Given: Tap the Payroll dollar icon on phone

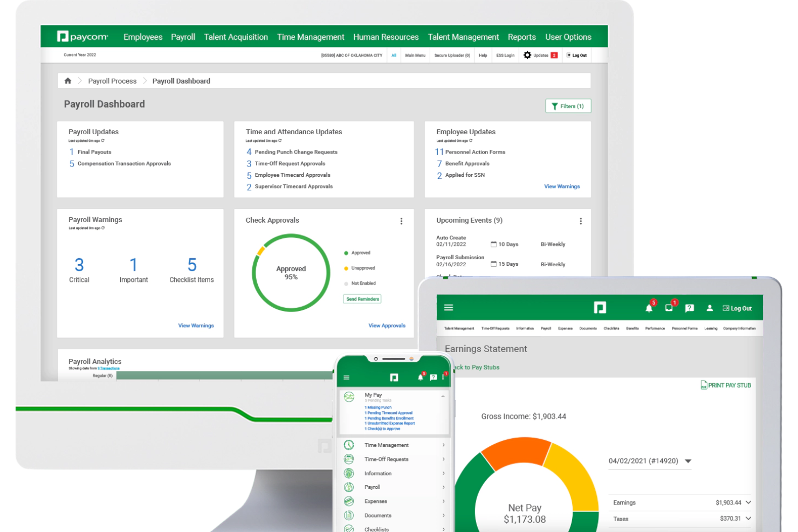Looking at the screenshot, I should click(x=349, y=487).
